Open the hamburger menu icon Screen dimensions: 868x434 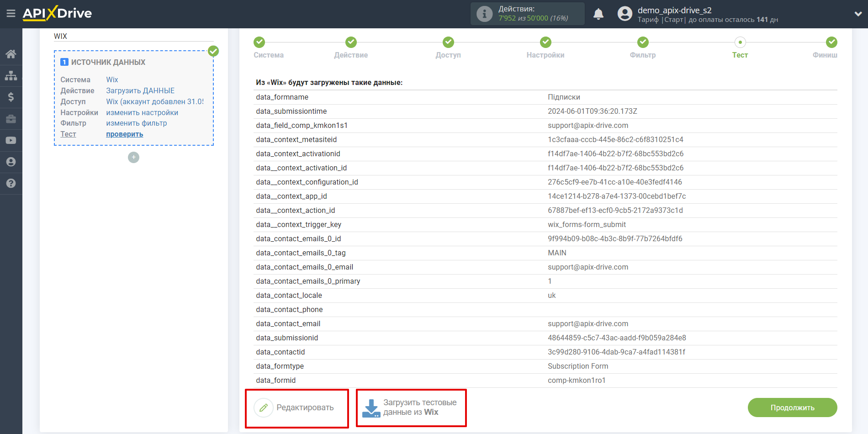(11, 14)
